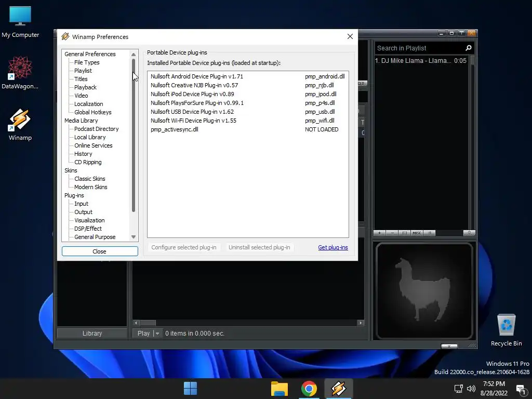
Task: Open the playlist list-management button
Action: pos(430,233)
